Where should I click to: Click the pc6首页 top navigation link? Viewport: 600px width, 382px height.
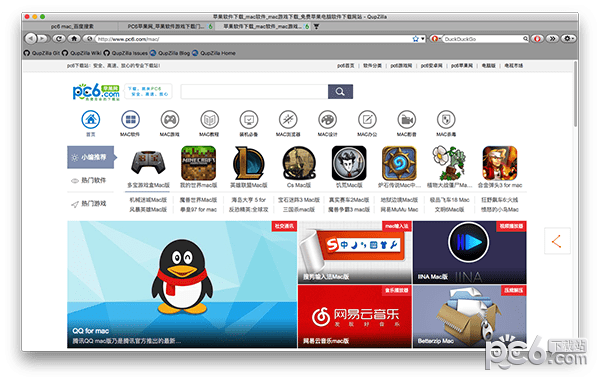(x=346, y=66)
